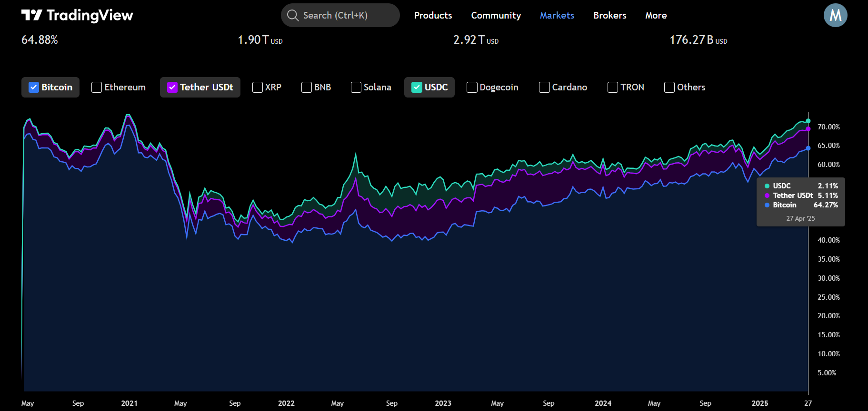Click the Bitcoin blue endpoint dot
This screenshot has width=868, height=411.
coord(808,148)
